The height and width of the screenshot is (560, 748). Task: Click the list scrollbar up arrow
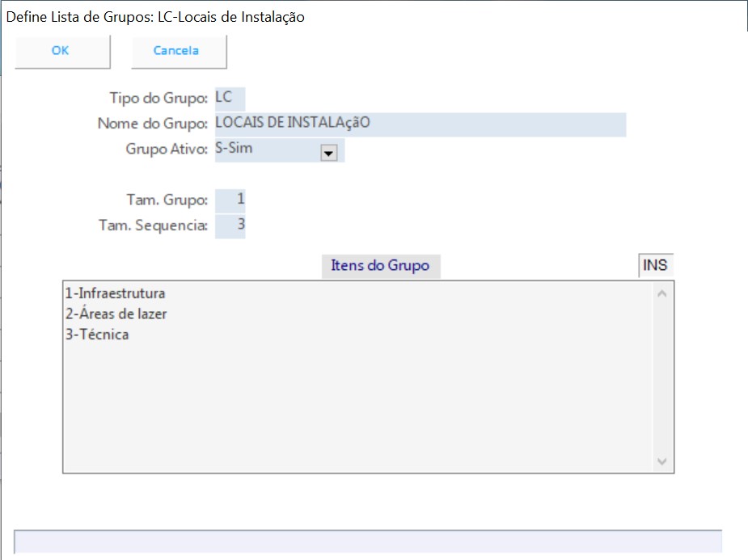click(661, 293)
